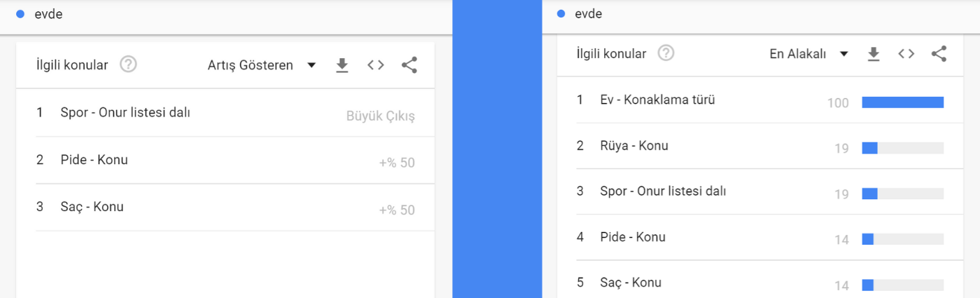
Task: Open help icon beside right İlgili konular
Action: coord(666,53)
